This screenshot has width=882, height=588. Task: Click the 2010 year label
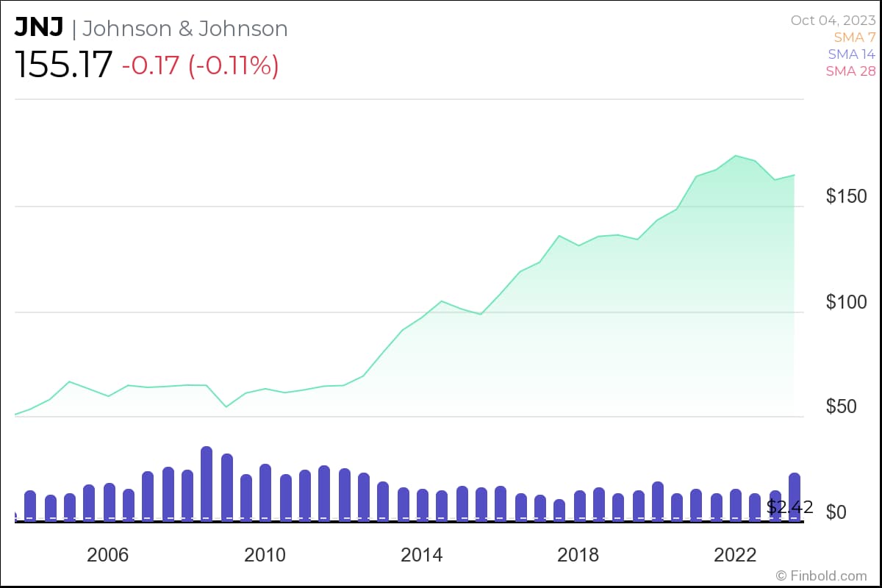(x=265, y=555)
